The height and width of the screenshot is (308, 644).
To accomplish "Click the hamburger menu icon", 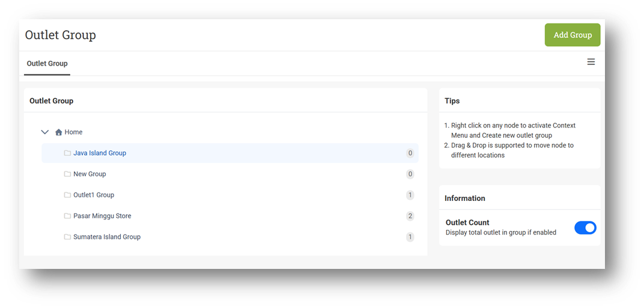I will (x=591, y=62).
